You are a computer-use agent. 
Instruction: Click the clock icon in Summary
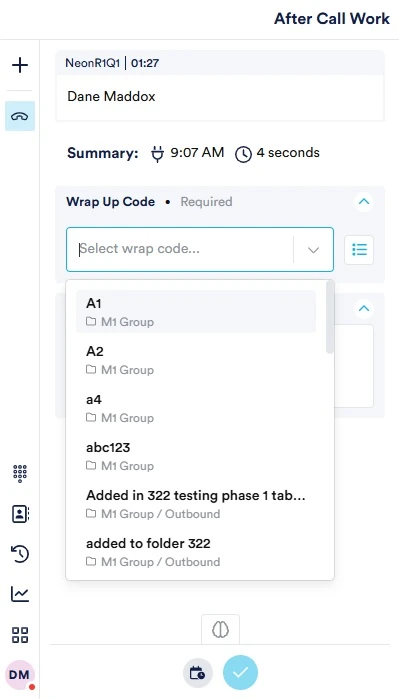[243, 154]
